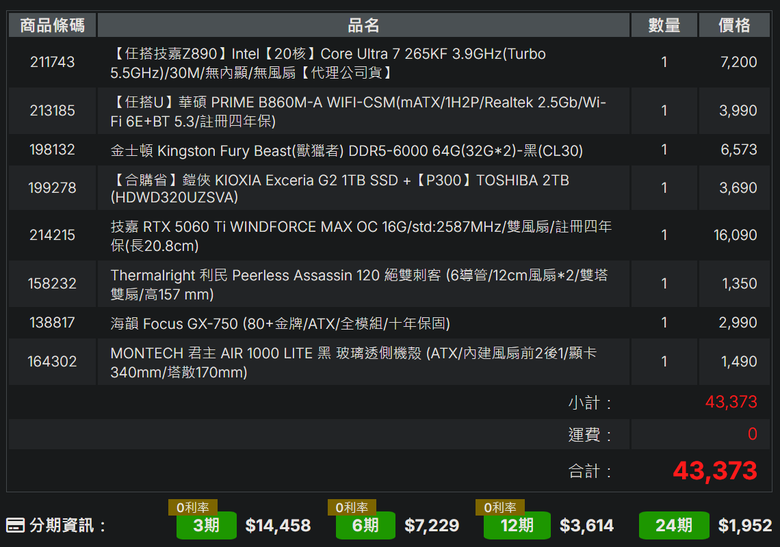Click the price 1,350
Image resolution: width=780 pixels, height=547 pixels.
740,283
